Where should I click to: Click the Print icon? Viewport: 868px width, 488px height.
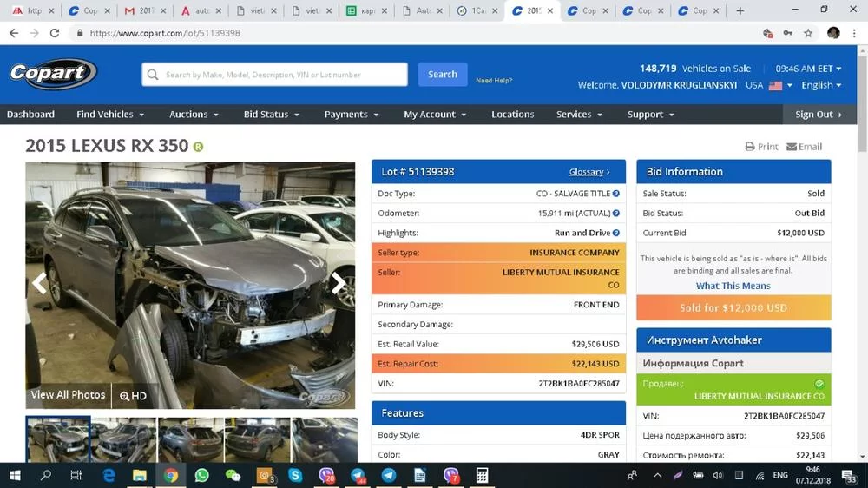pyautogui.click(x=750, y=147)
